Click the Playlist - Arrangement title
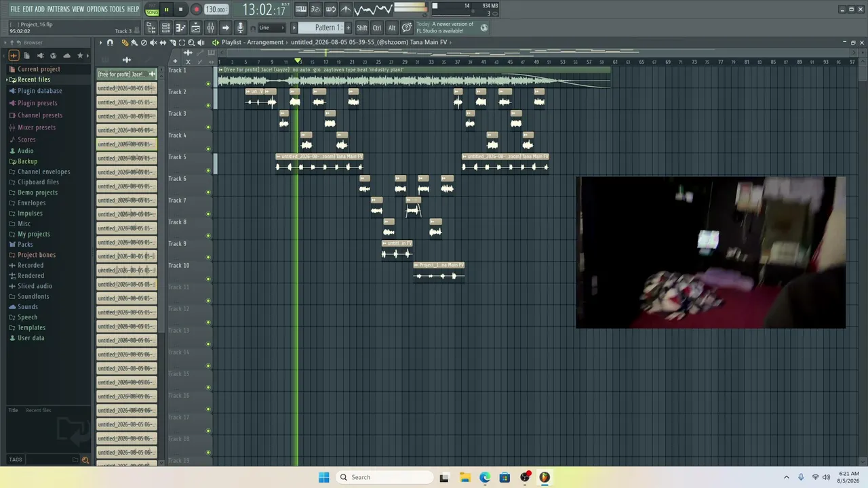This screenshot has width=868, height=488. click(252, 42)
